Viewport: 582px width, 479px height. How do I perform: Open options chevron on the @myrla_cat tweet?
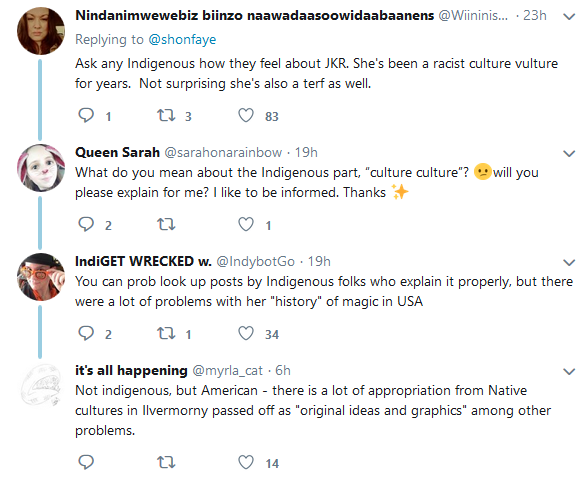[x=569, y=371]
